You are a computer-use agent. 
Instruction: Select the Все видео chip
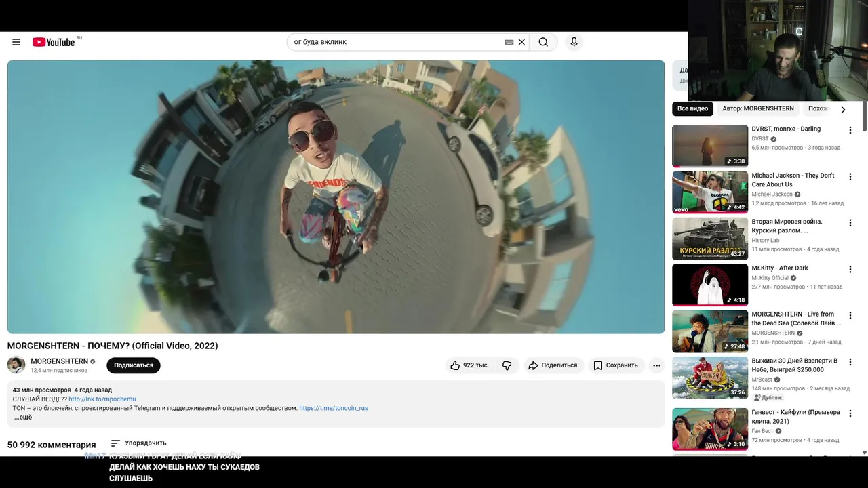(x=692, y=108)
